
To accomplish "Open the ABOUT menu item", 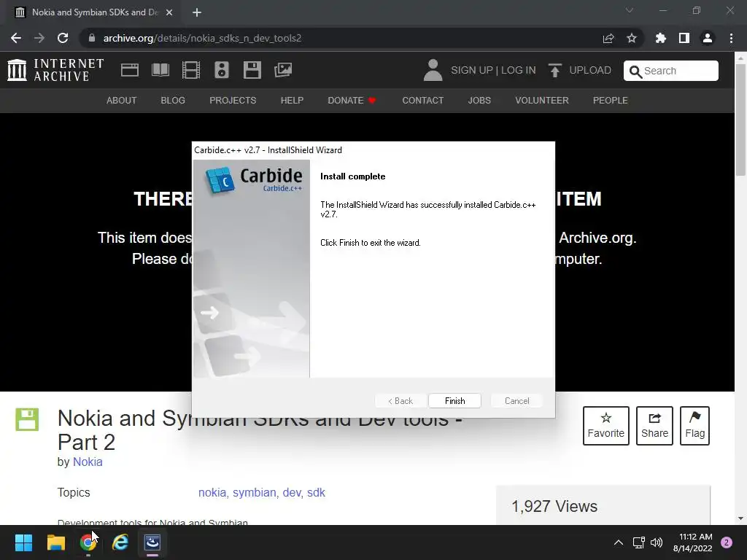I will (122, 101).
